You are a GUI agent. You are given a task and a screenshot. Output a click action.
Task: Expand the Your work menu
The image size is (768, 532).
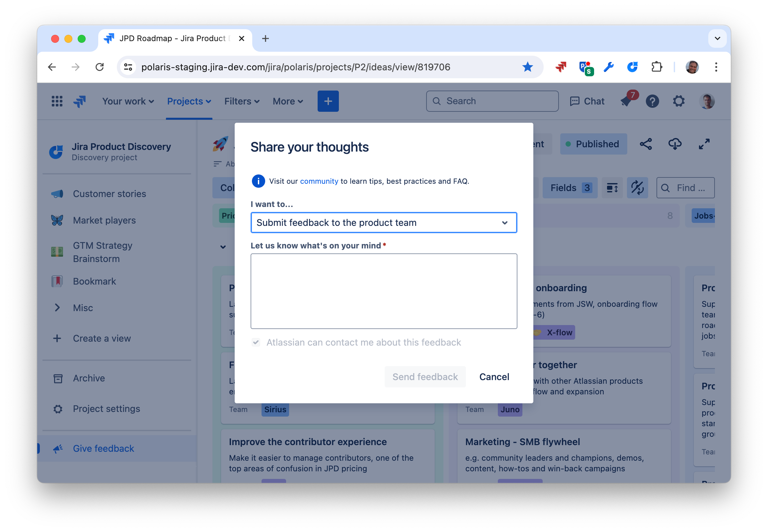click(128, 101)
